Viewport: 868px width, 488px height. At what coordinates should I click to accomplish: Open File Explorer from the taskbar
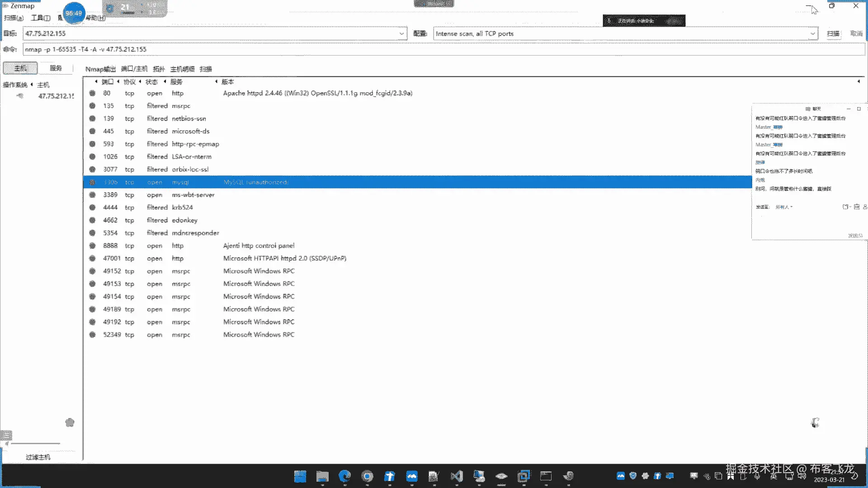tap(322, 476)
